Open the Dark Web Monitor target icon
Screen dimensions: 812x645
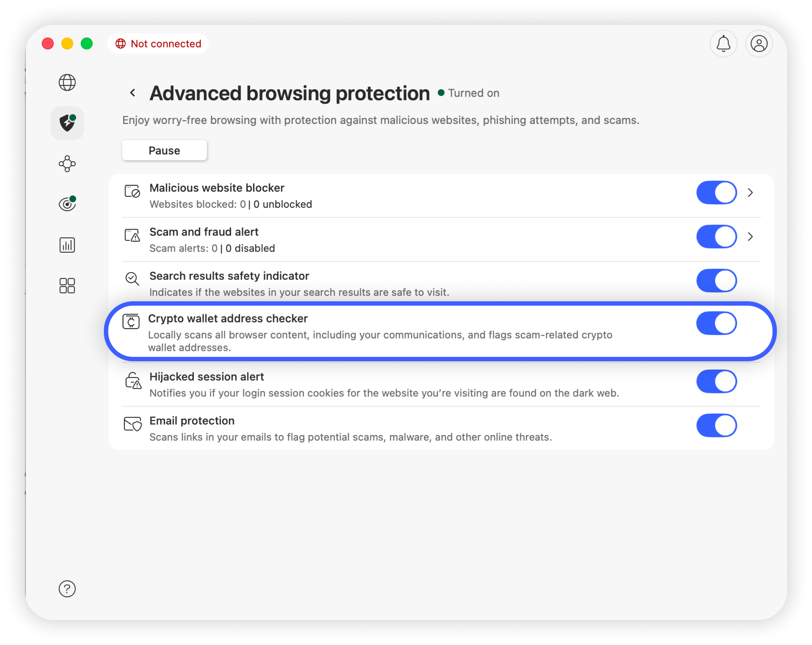click(x=67, y=204)
